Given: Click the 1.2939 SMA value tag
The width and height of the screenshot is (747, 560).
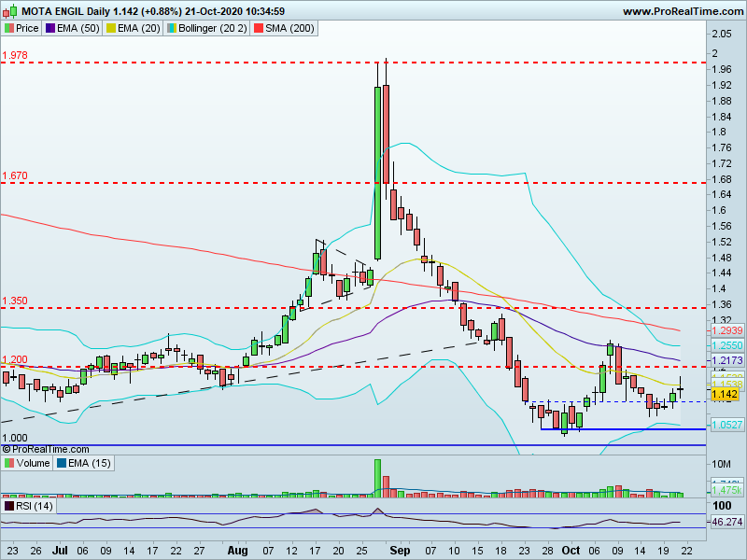Looking at the screenshot, I should (727, 330).
